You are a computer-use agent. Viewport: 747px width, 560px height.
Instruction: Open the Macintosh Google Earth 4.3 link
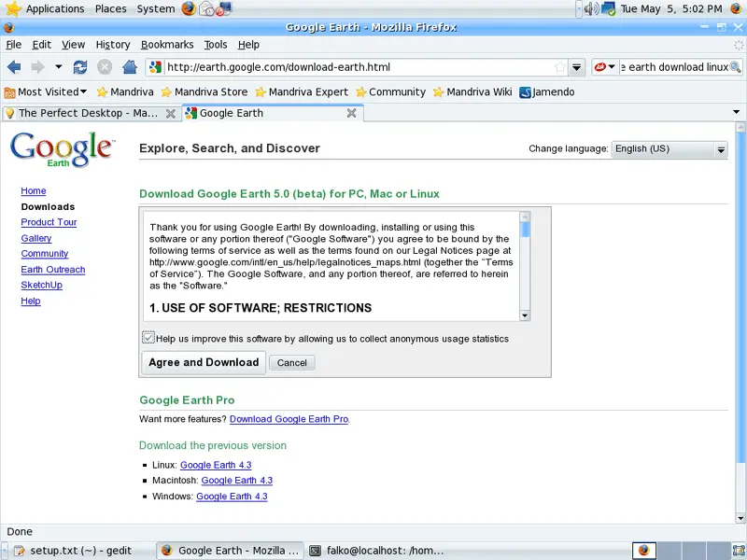pyautogui.click(x=237, y=481)
